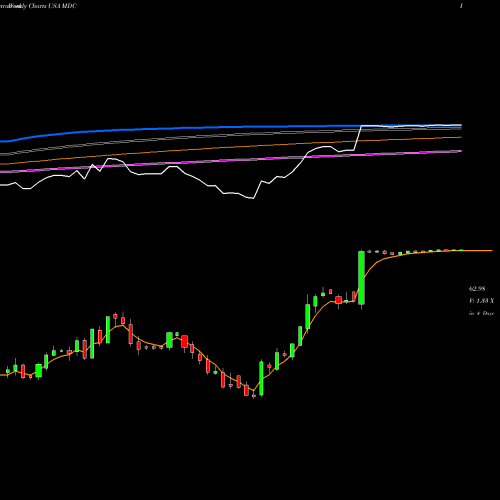The height and width of the screenshot is (500, 500).
Task: Click the tallest green candlestick at the breakout
Action: pyautogui.click(x=361, y=278)
